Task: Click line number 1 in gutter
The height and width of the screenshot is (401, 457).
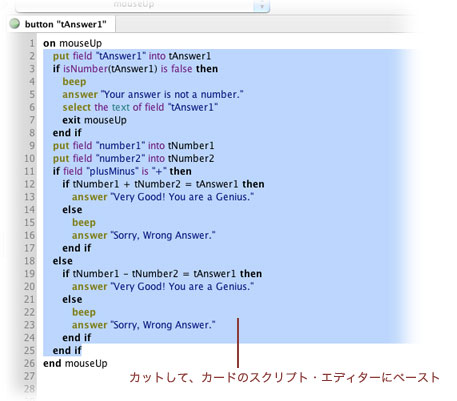Action: [32, 43]
